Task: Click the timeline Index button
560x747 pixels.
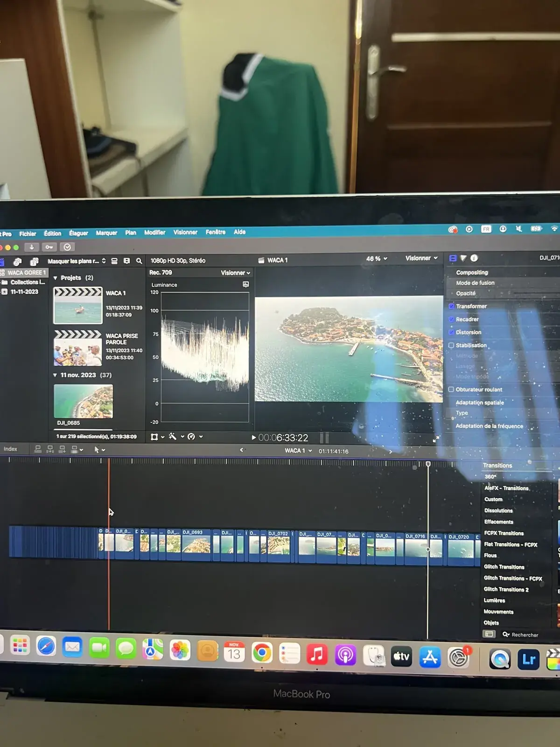Action: point(10,449)
